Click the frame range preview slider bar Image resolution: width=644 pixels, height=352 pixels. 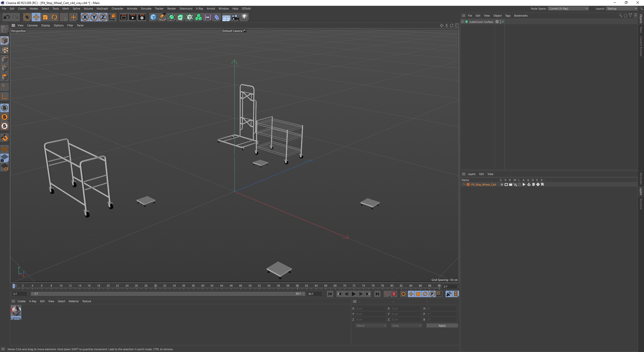(x=168, y=294)
